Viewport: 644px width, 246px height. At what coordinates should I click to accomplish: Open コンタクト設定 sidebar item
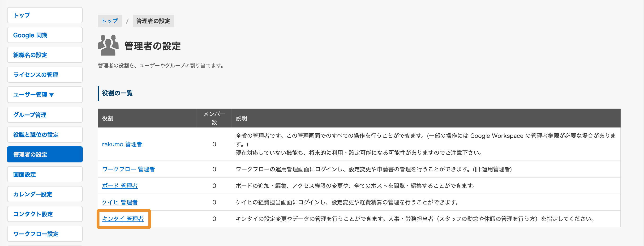pyautogui.click(x=45, y=214)
